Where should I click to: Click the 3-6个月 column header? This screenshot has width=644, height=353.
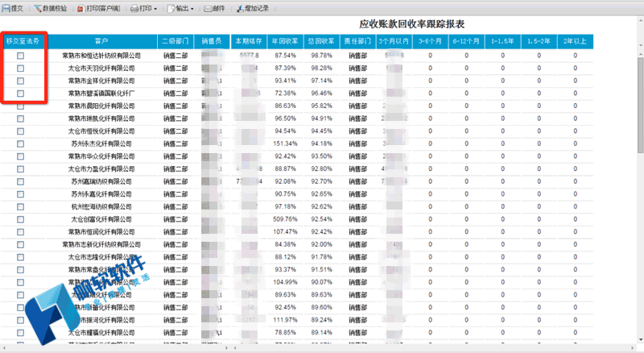click(430, 41)
